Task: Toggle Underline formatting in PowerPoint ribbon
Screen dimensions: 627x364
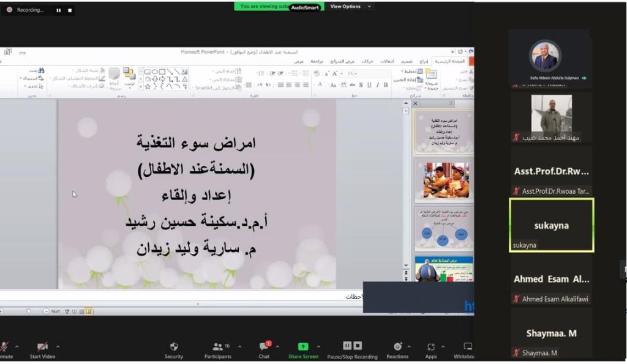Action: [x=369, y=84]
